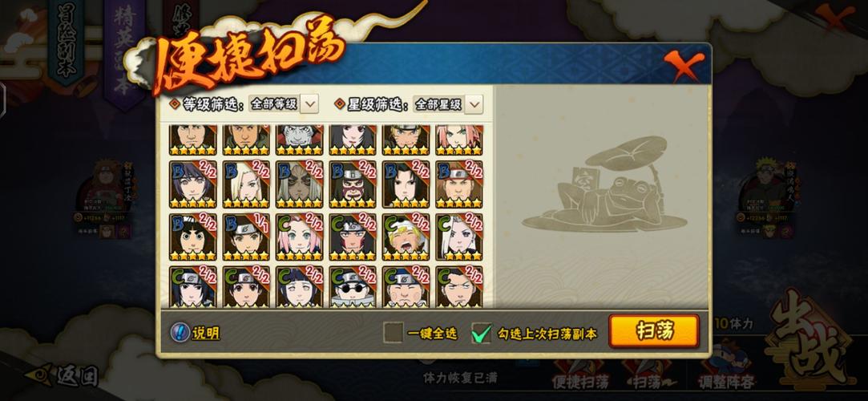
Task: Select the Rock Lee B-rank portrait
Action: (x=192, y=237)
